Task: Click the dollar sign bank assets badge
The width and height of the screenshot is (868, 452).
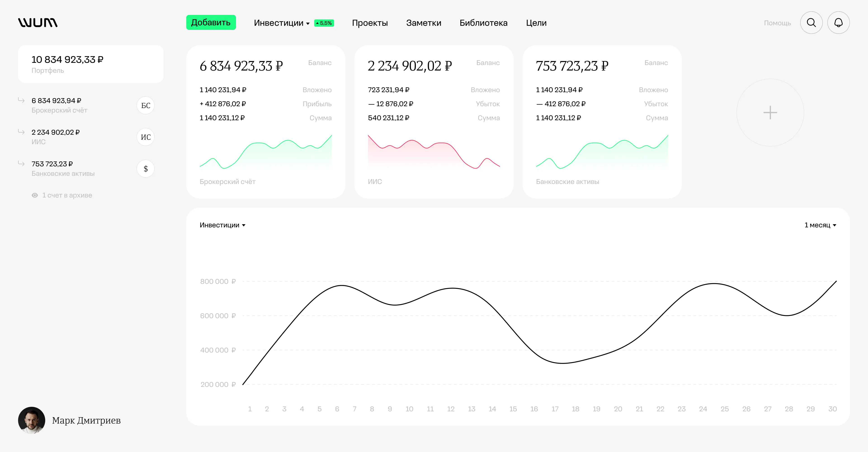Action: click(146, 169)
